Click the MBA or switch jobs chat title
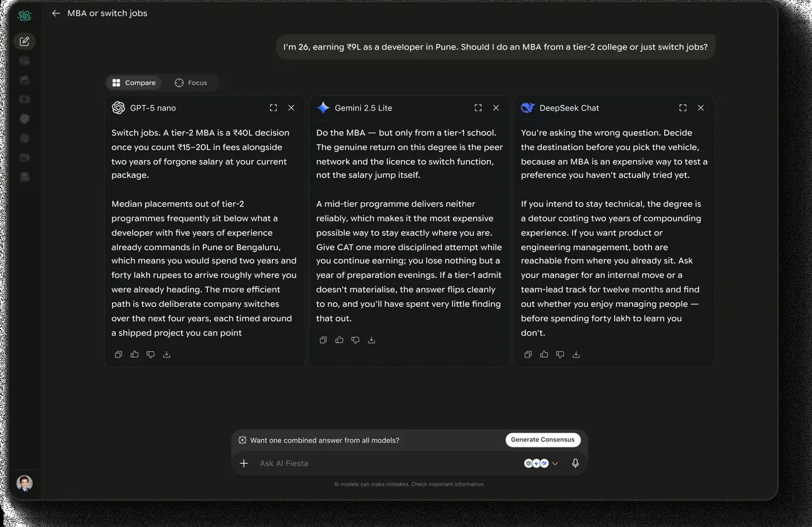 (x=107, y=13)
